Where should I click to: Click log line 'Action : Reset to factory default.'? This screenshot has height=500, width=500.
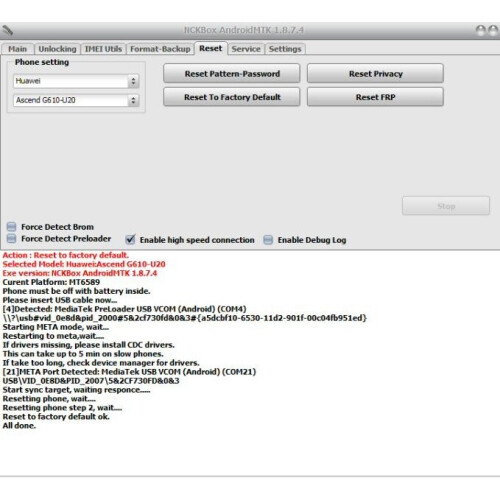(66, 255)
